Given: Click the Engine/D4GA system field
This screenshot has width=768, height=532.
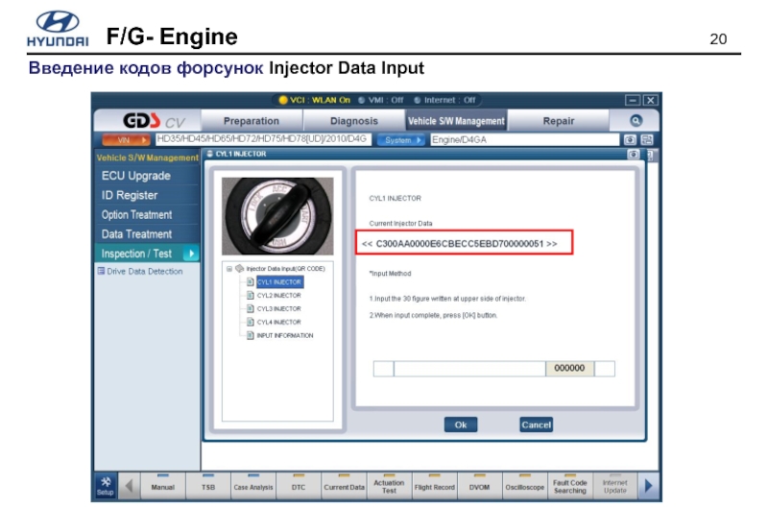Looking at the screenshot, I should pyautogui.click(x=524, y=139).
